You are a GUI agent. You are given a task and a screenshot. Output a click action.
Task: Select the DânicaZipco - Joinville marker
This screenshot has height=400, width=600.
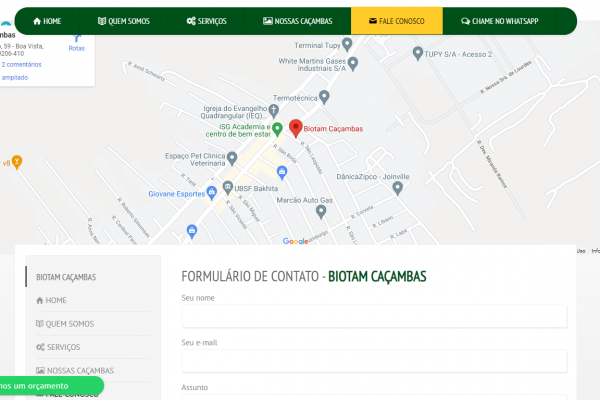(398, 188)
